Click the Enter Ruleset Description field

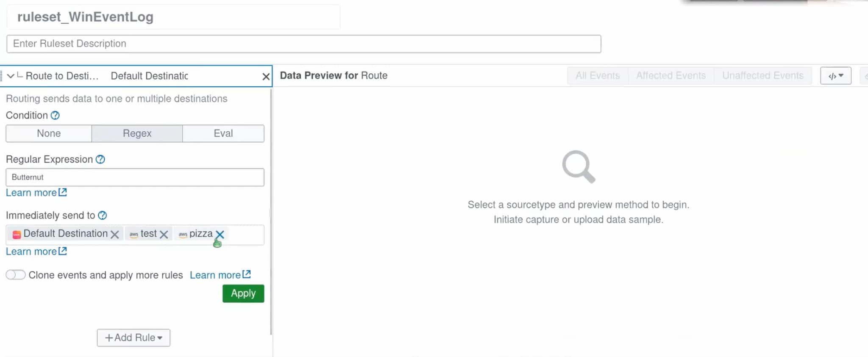(x=304, y=44)
